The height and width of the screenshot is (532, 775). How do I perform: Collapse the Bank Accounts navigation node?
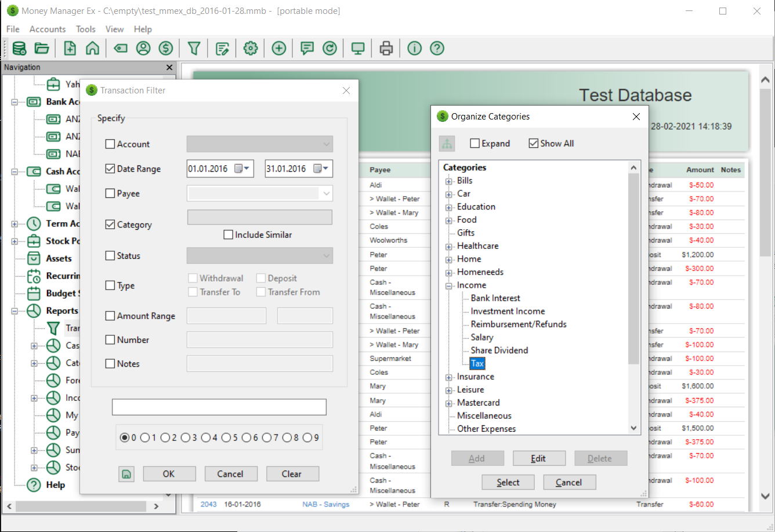(16, 102)
